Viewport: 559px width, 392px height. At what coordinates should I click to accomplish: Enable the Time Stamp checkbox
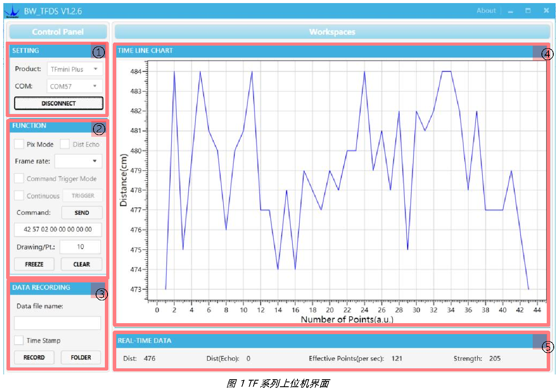pyautogui.click(x=19, y=340)
